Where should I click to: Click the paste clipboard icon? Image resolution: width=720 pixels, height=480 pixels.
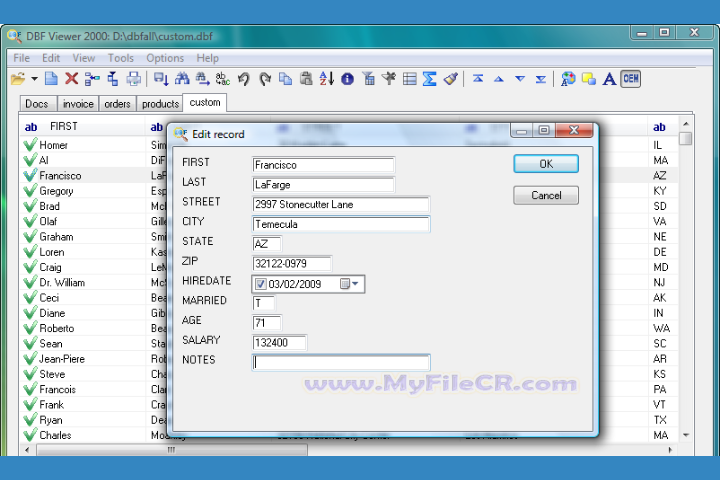pyautogui.click(x=306, y=79)
